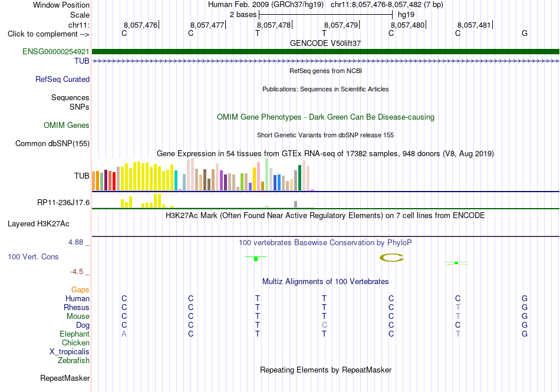The width and height of the screenshot is (560, 392).
Task: Click the TUB intron arrow line
Action: click(x=326, y=61)
